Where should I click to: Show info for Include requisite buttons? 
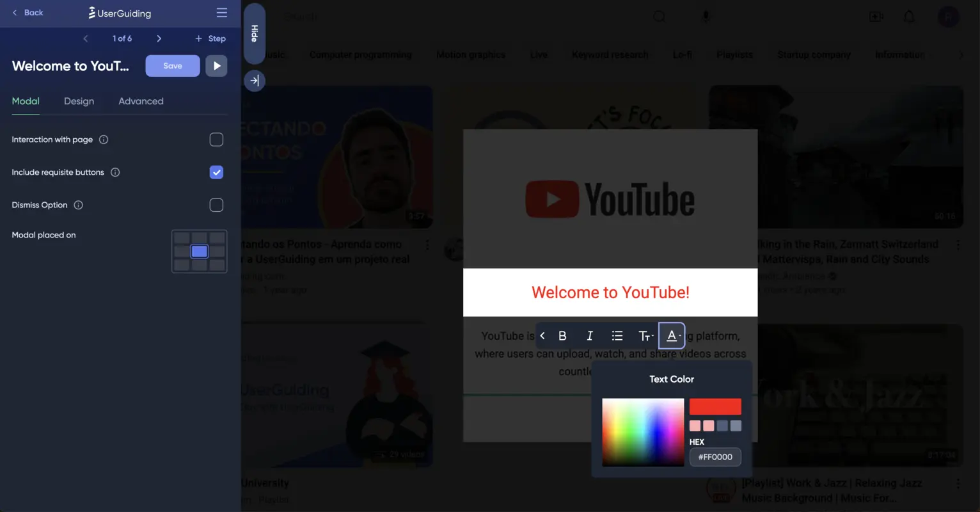[115, 172]
